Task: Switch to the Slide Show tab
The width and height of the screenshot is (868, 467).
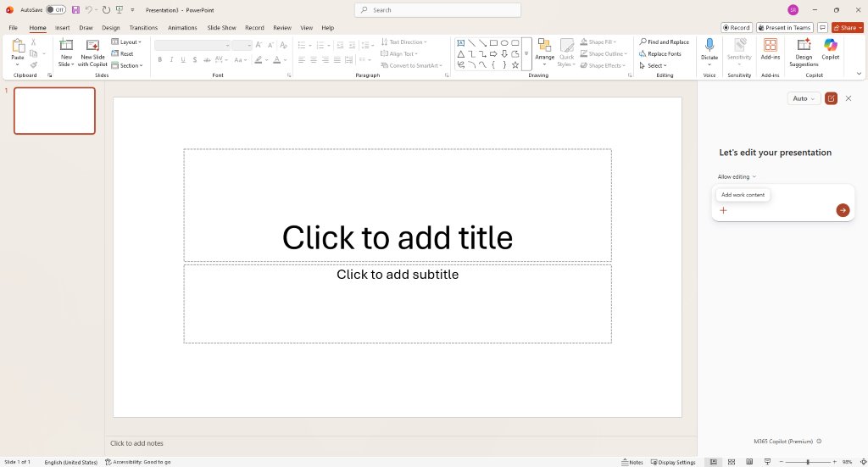Action: 221,28
